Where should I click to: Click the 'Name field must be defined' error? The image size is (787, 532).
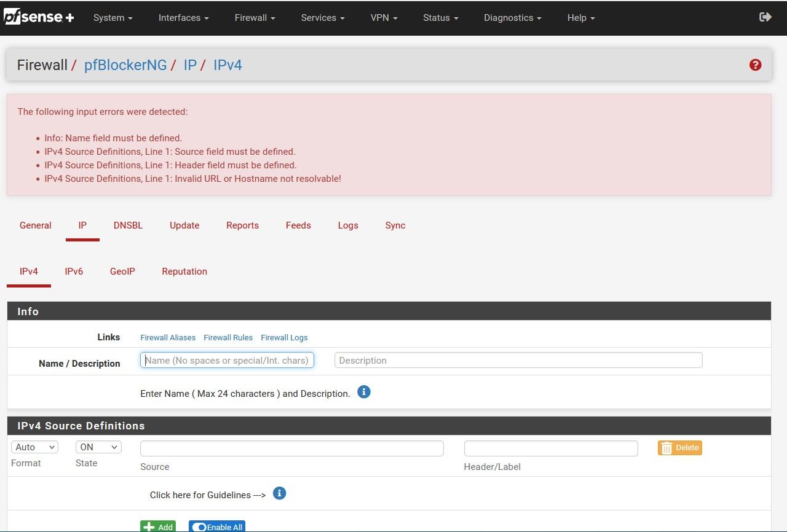pos(113,138)
